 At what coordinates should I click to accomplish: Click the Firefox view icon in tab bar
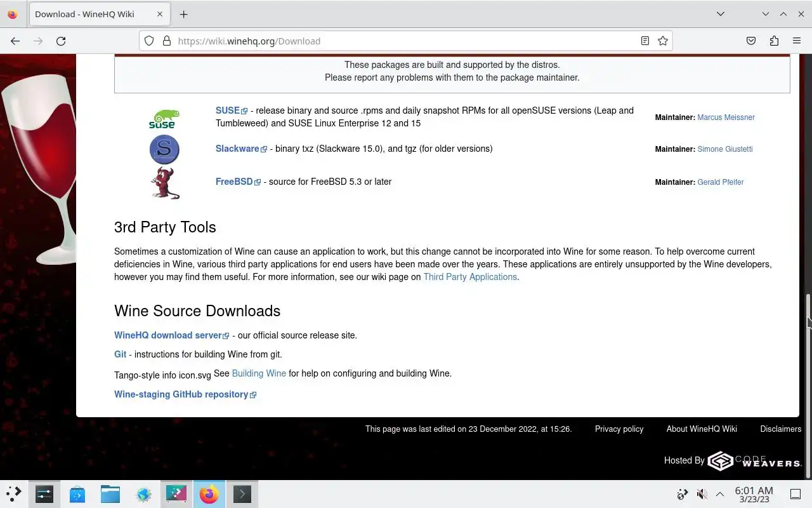coord(12,14)
